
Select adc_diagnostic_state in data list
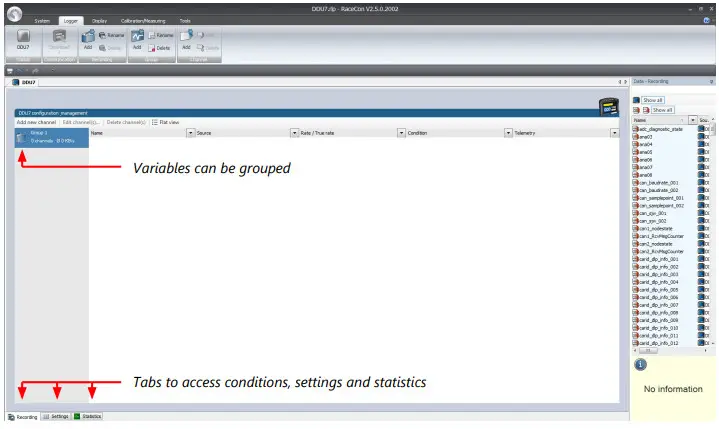(661, 129)
